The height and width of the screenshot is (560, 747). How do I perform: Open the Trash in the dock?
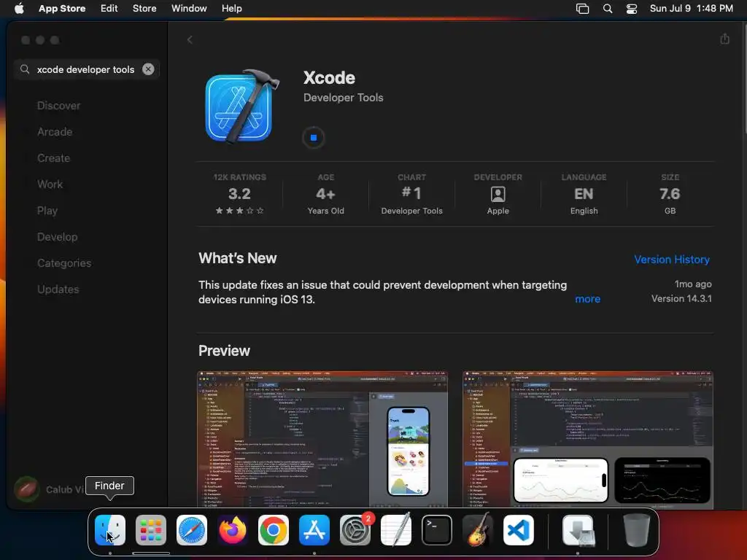[x=636, y=530]
